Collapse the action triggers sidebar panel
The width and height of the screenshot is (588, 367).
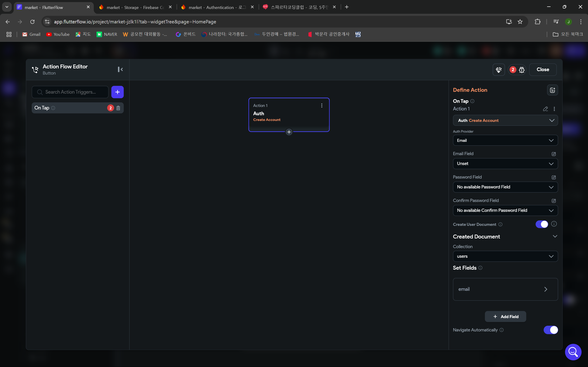tap(120, 69)
